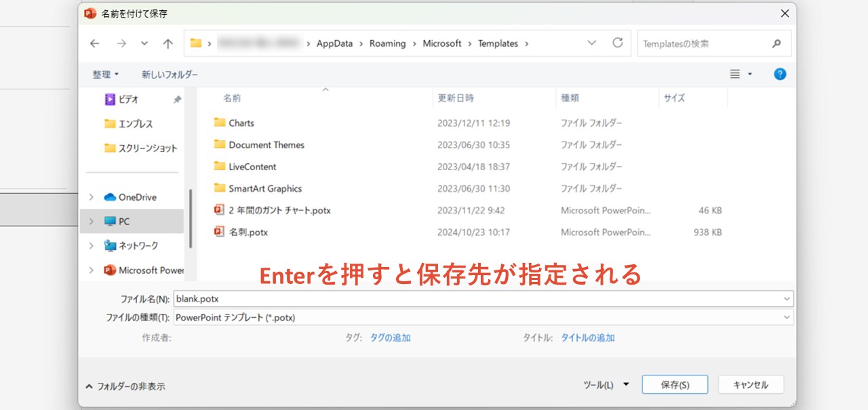This screenshot has height=410, width=868.
Task: Click size cell 938 KB
Action: click(x=706, y=232)
